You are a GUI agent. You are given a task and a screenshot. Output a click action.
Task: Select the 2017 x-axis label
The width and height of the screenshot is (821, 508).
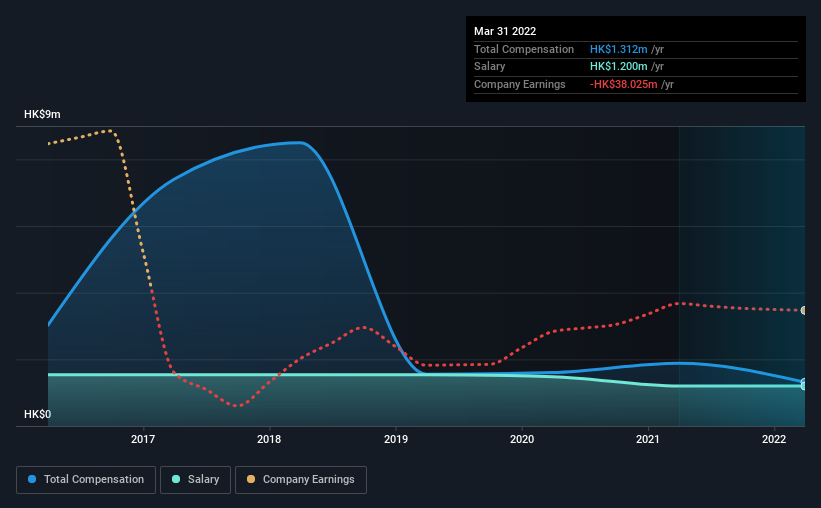pos(143,439)
